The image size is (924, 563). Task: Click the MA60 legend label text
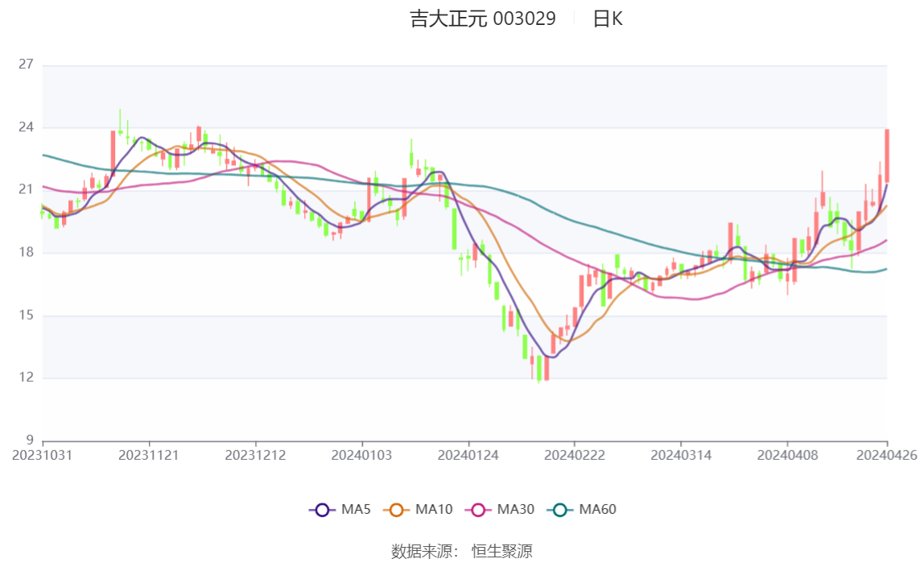597,509
